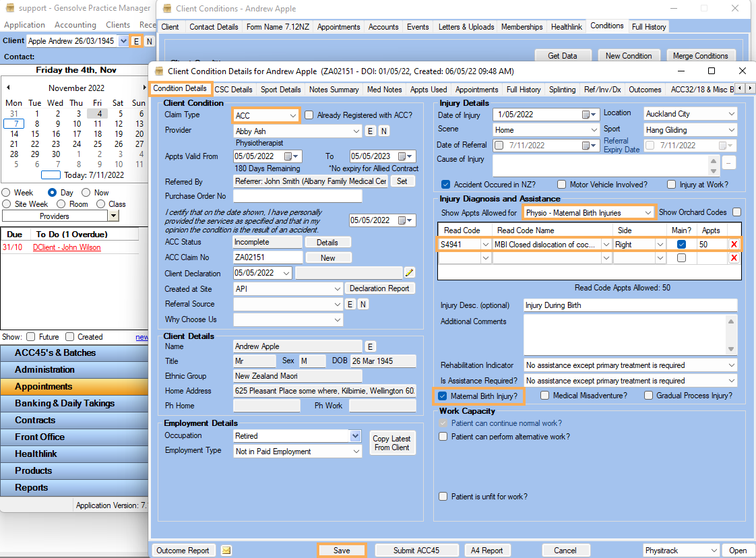Viewport: 756px width, 558px height.
Task: Delete the S4941 read code row
Action: [x=734, y=245]
